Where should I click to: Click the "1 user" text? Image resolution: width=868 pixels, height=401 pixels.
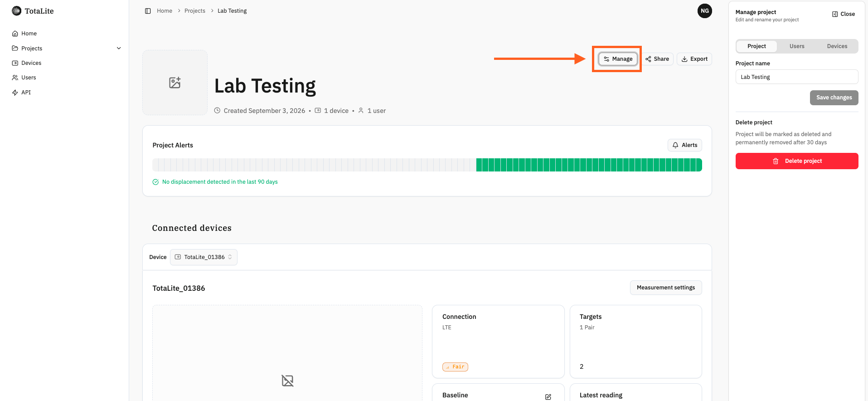click(x=377, y=111)
